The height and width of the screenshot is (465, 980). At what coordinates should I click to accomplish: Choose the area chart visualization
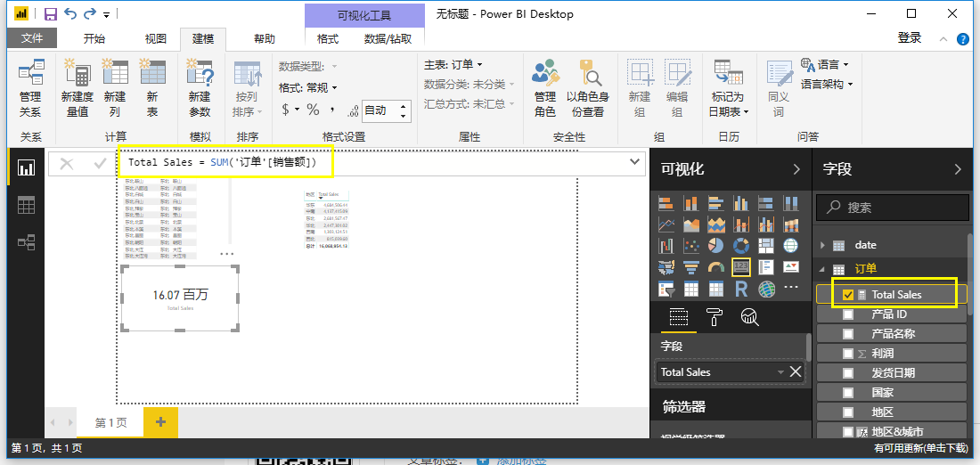click(691, 224)
